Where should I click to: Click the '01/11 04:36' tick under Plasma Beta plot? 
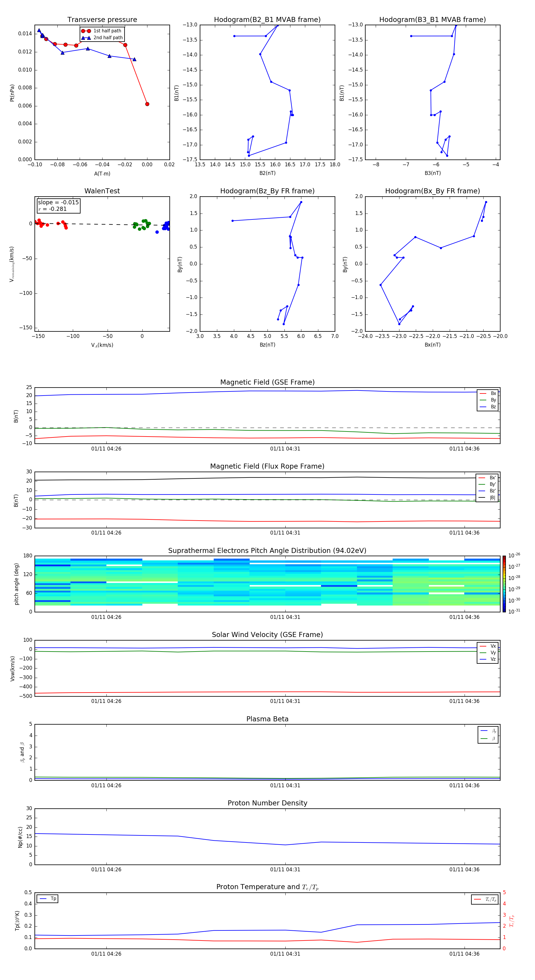464,785
